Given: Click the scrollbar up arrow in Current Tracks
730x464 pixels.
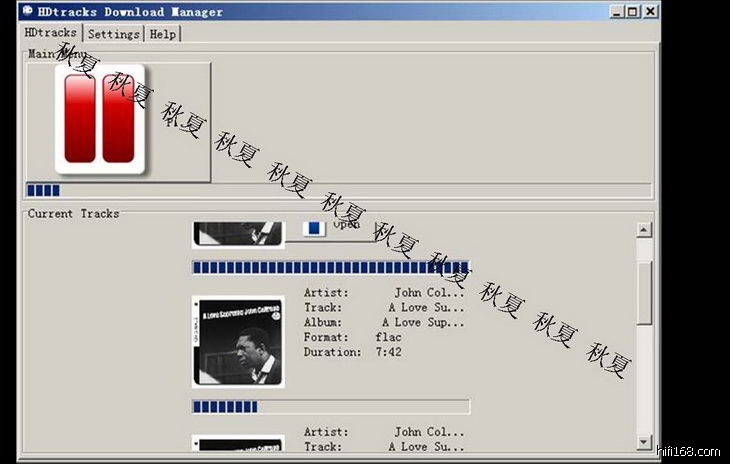Looking at the screenshot, I should pos(644,231).
